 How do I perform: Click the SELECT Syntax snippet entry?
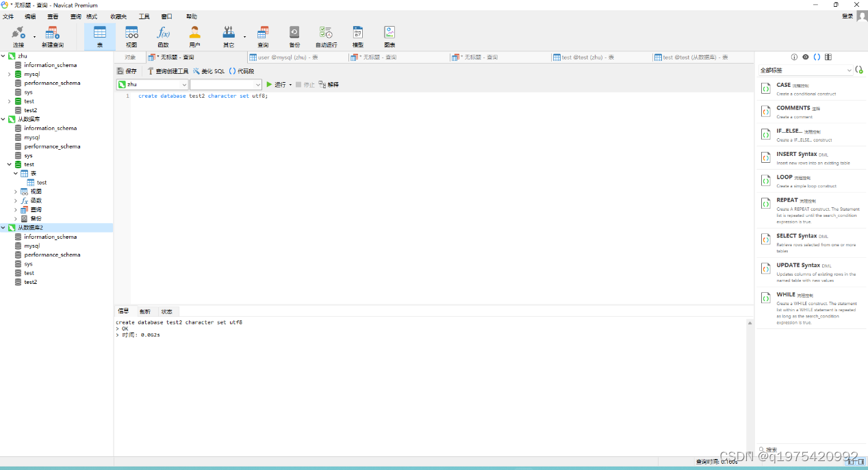(x=811, y=243)
